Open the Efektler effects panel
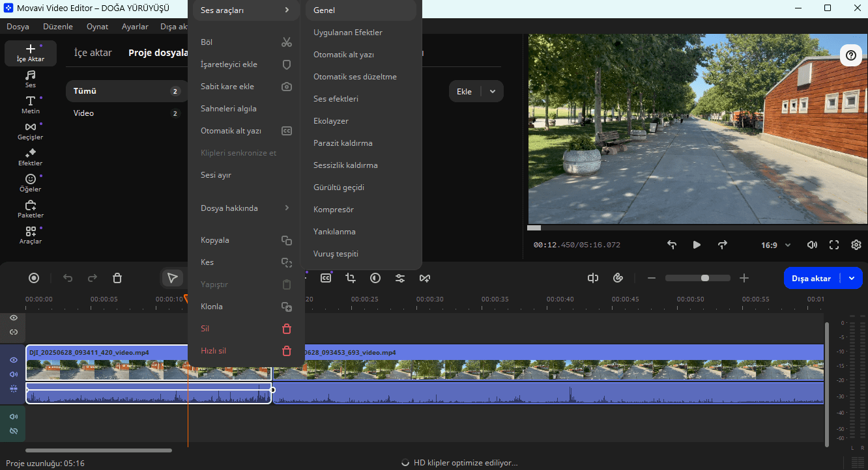The height and width of the screenshot is (470, 868). pyautogui.click(x=30, y=157)
